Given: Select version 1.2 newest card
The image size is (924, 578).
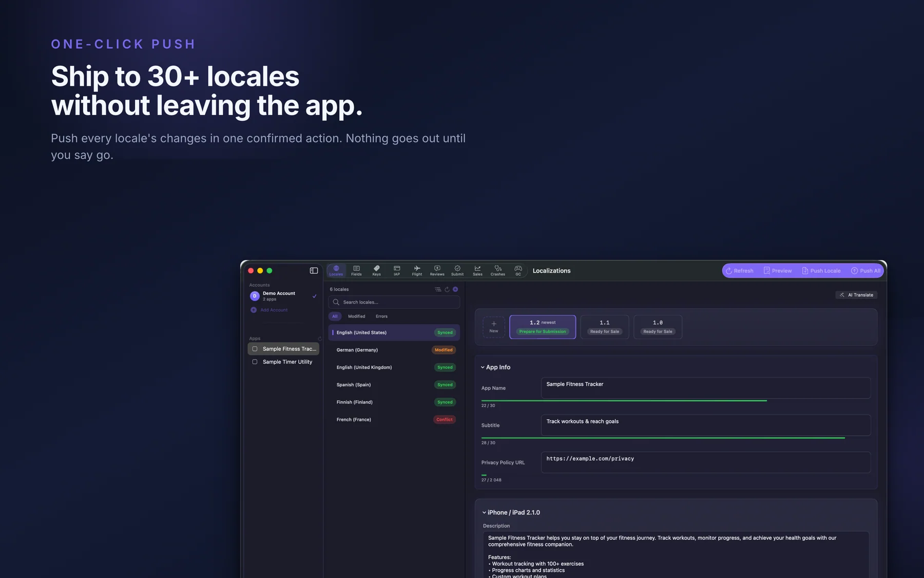Looking at the screenshot, I should 543,327.
